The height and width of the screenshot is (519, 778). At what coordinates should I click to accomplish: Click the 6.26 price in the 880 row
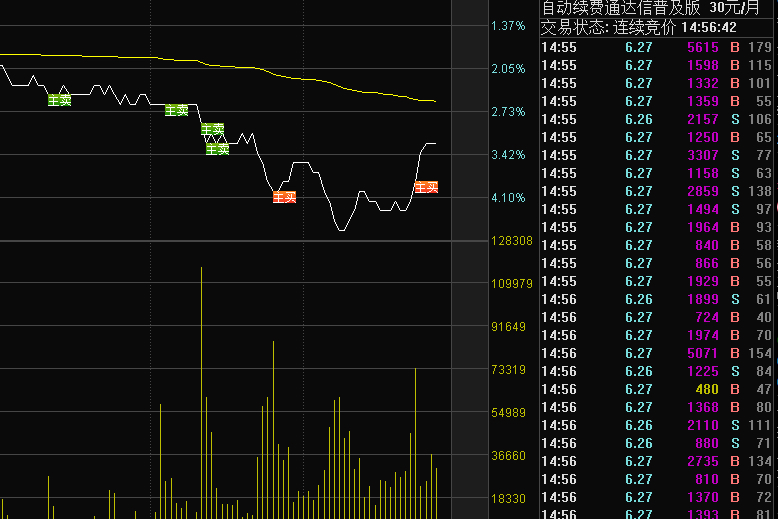coord(639,443)
